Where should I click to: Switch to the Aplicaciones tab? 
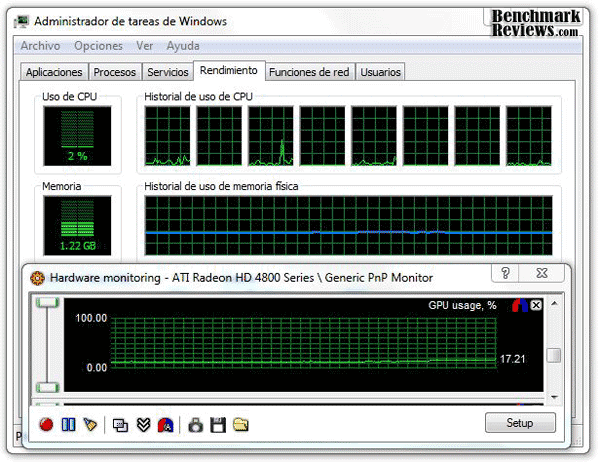point(54,72)
